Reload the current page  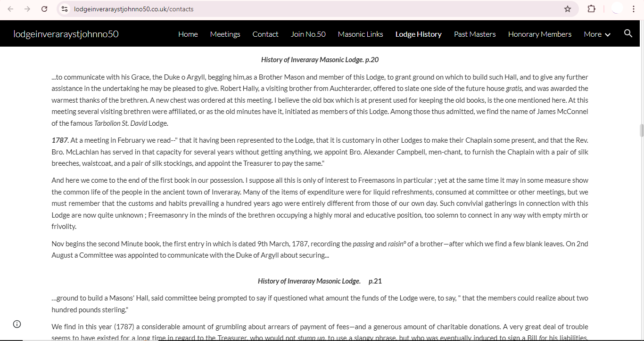[44, 9]
